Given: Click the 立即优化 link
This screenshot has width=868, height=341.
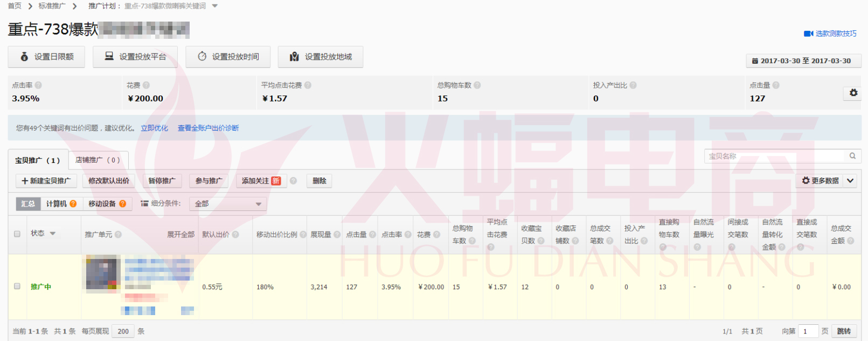Looking at the screenshot, I should pos(155,128).
